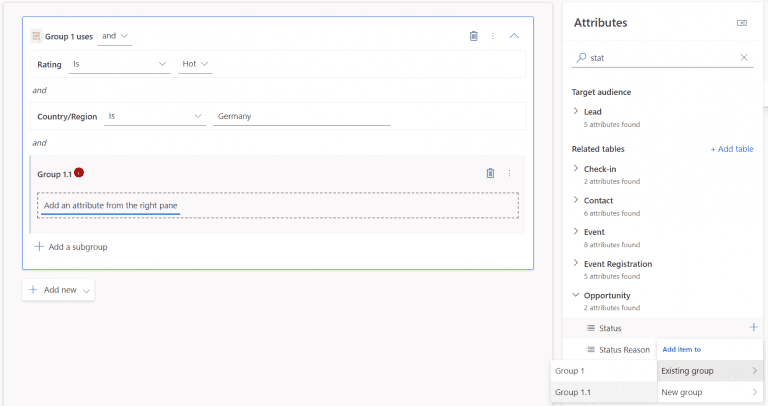The height and width of the screenshot is (406, 768).
Task: Open the Rating value 'Hot' dropdown
Action: [195, 64]
